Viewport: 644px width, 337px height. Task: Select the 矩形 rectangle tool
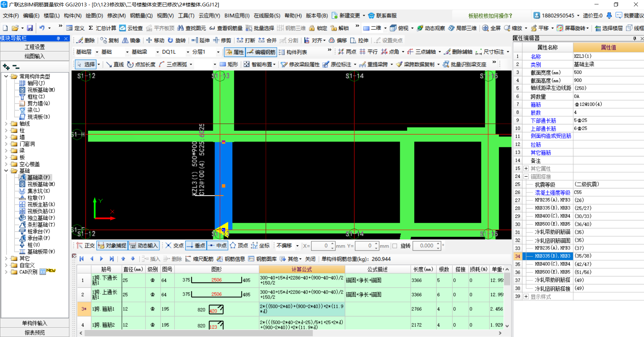[229, 64]
